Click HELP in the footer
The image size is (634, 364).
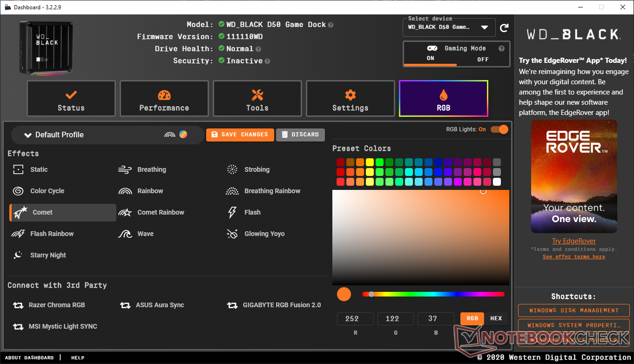coord(78,358)
